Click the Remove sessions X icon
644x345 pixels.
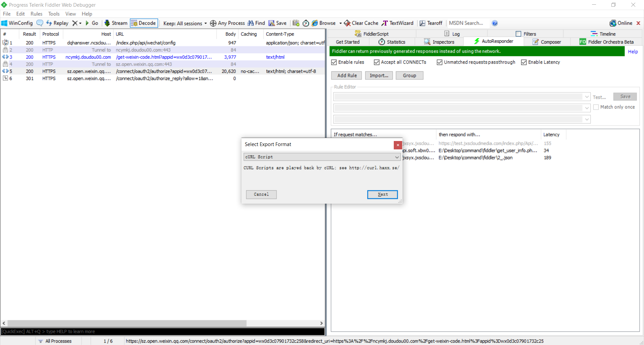pyautogui.click(x=75, y=23)
